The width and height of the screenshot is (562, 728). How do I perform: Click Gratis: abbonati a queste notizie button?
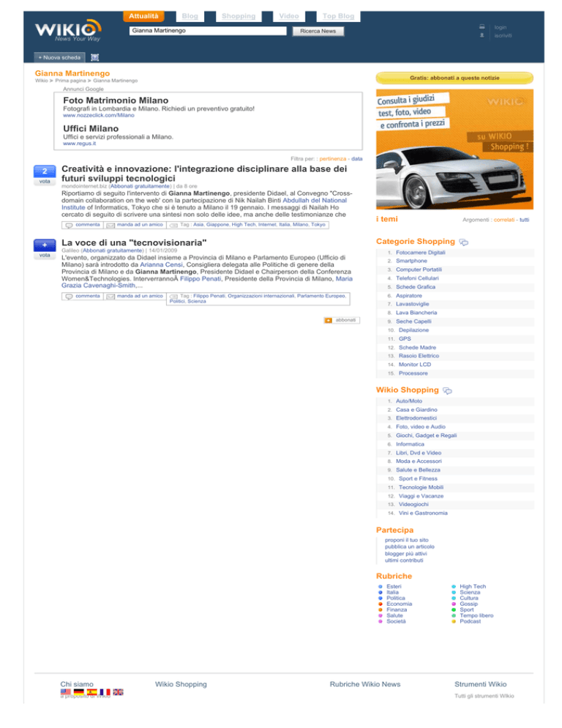[x=454, y=78]
